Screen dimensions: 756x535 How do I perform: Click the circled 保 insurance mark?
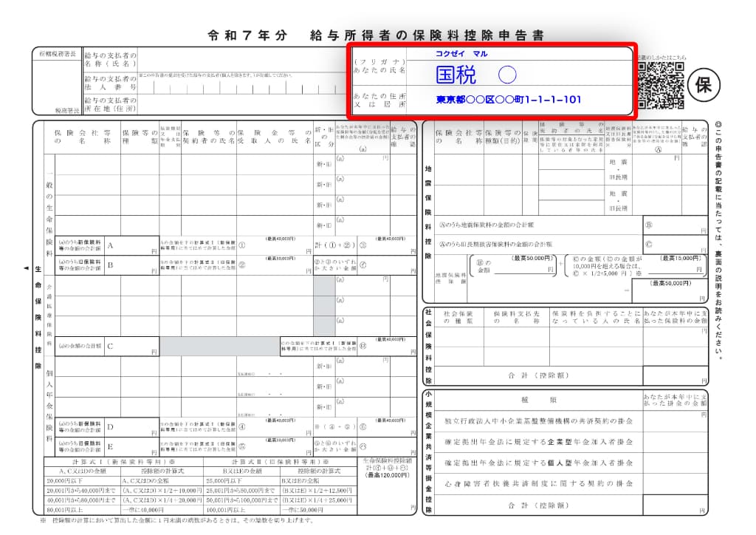pyautogui.click(x=704, y=85)
